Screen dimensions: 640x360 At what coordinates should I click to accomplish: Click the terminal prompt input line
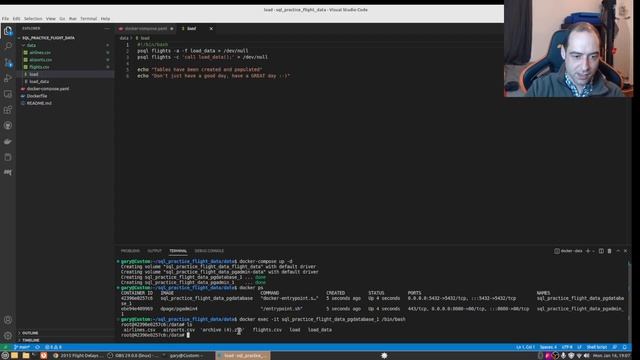(x=373, y=335)
